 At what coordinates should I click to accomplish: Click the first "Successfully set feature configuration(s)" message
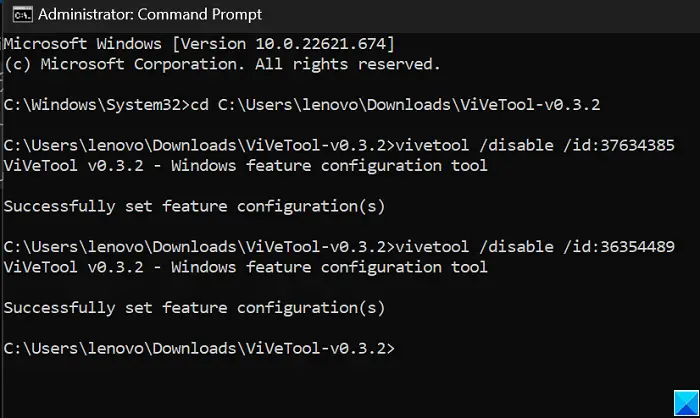point(194,207)
